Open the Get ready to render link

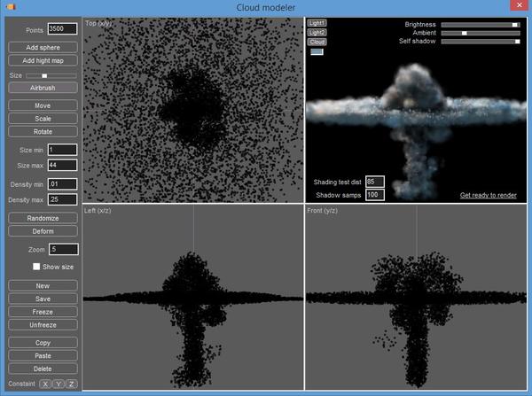[x=489, y=195]
